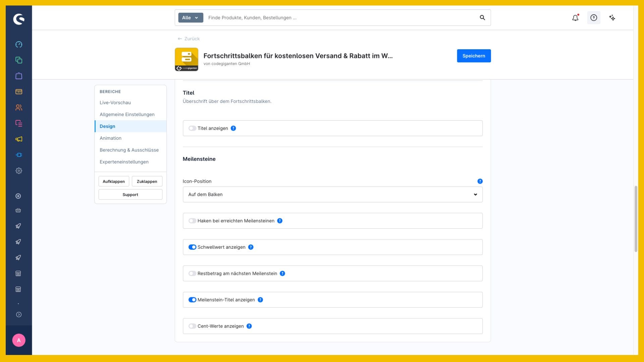Open the Catalogues icon in the sidebar

pyautogui.click(x=19, y=60)
